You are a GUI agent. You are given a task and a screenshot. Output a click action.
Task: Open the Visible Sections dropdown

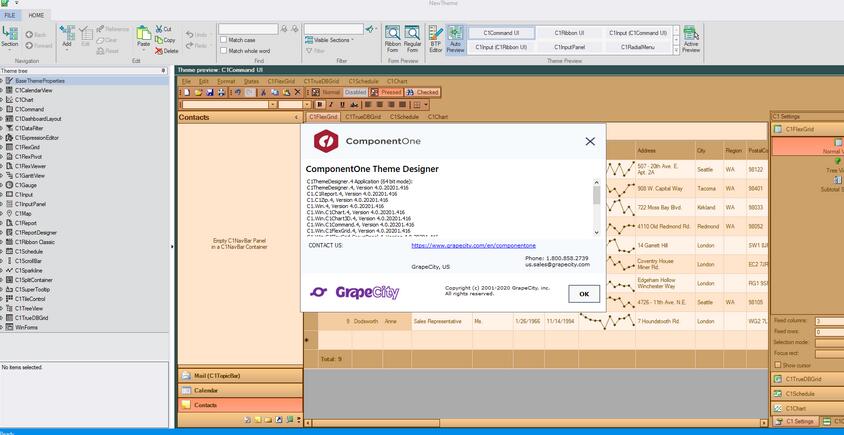click(x=329, y=40)
